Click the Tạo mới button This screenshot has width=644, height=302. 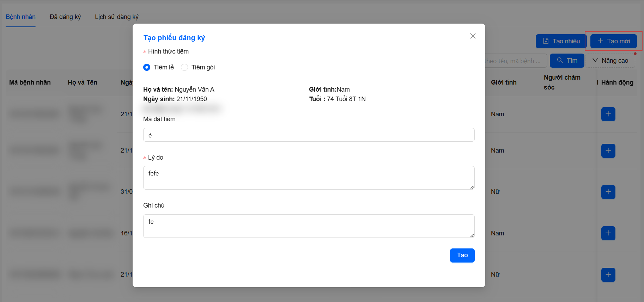click(613, 41)
